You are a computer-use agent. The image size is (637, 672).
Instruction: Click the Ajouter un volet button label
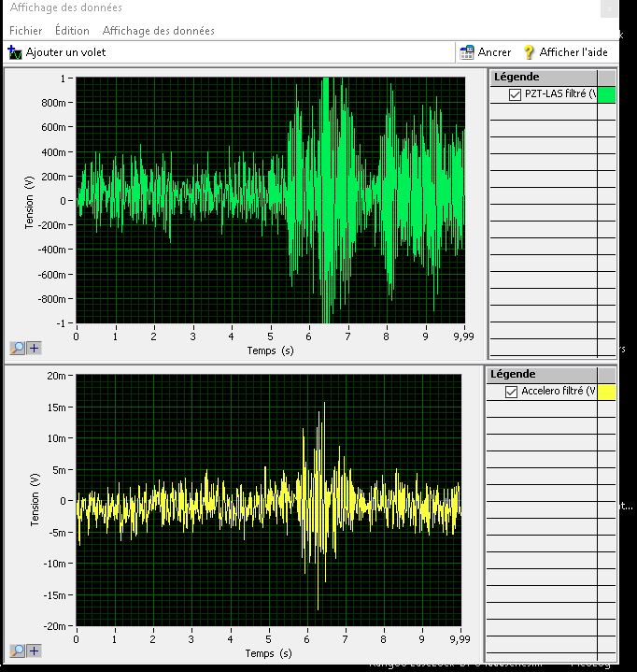coord(65,52)
